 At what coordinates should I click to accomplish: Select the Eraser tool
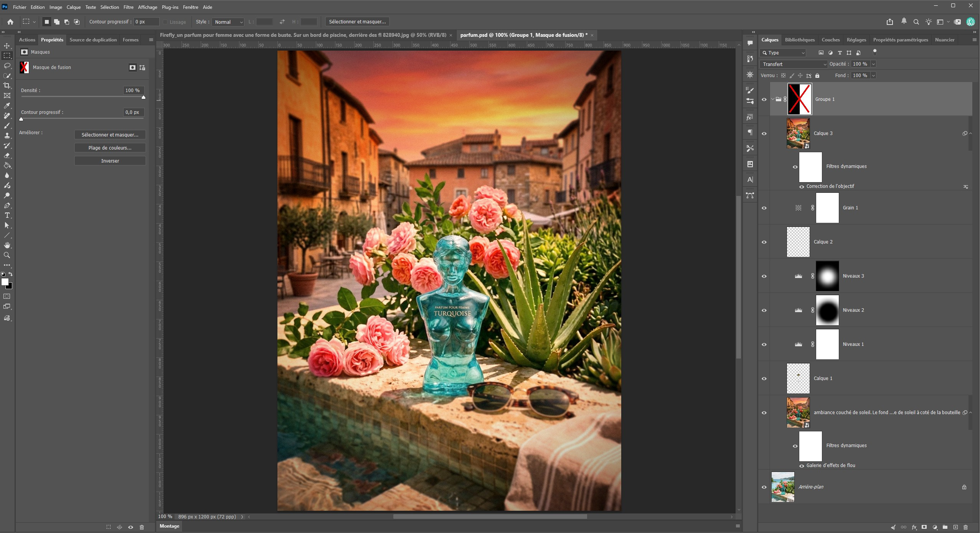(x=7, y=155)
